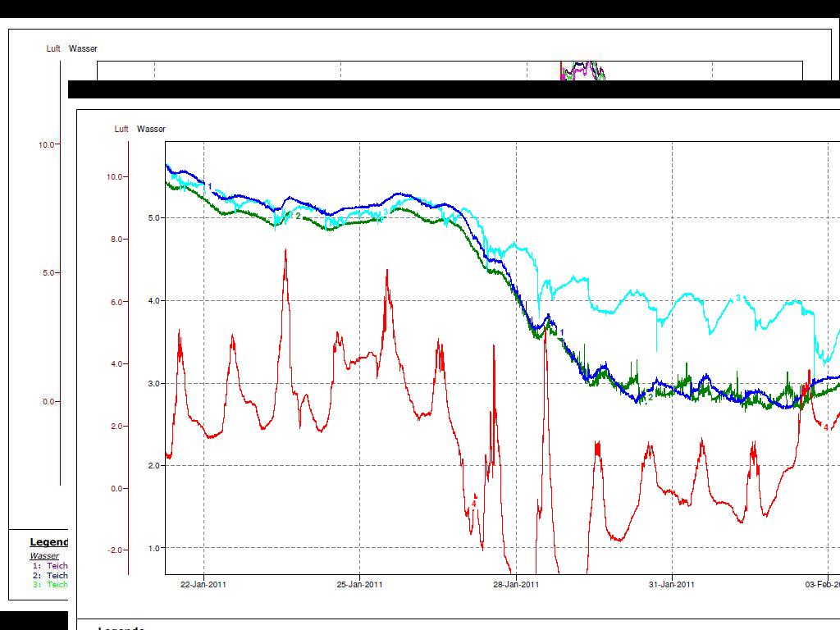This screenshot has width=840, height=630.
Task: Select the green legend entry 3: Teich
Action: tap(50, 585)
